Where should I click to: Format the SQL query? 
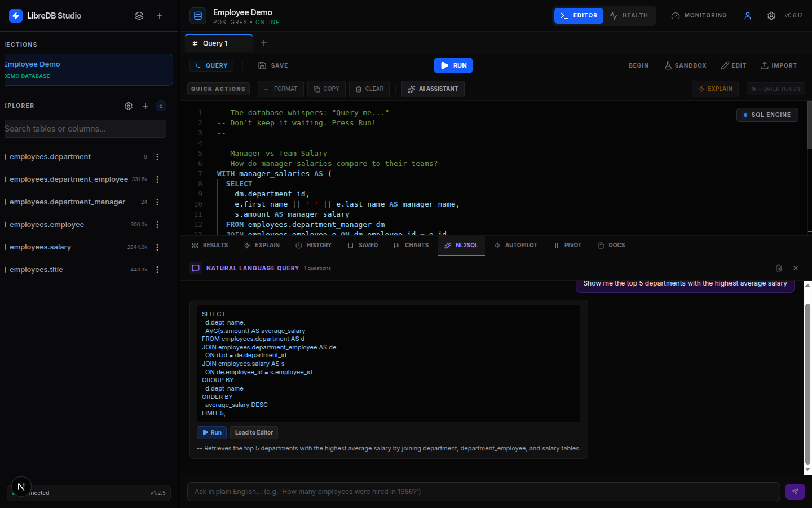pyautogui.click(x=281, y=89)
